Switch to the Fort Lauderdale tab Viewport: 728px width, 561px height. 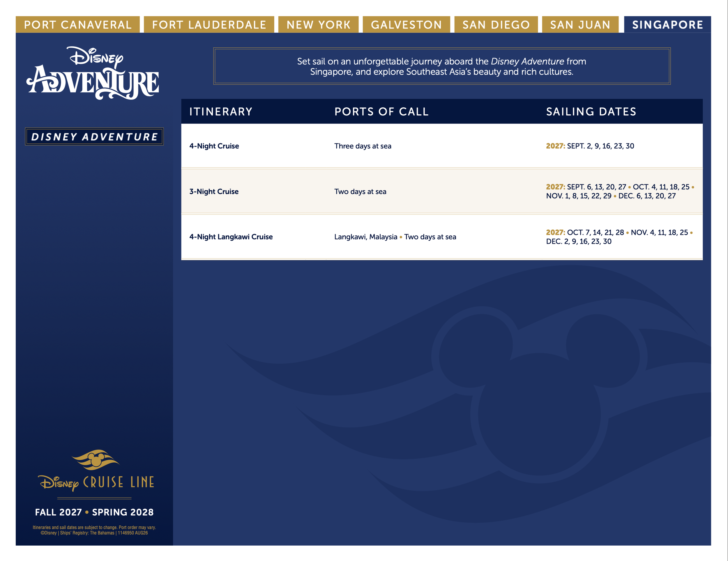pyautogui.click(x=209, y=25)
